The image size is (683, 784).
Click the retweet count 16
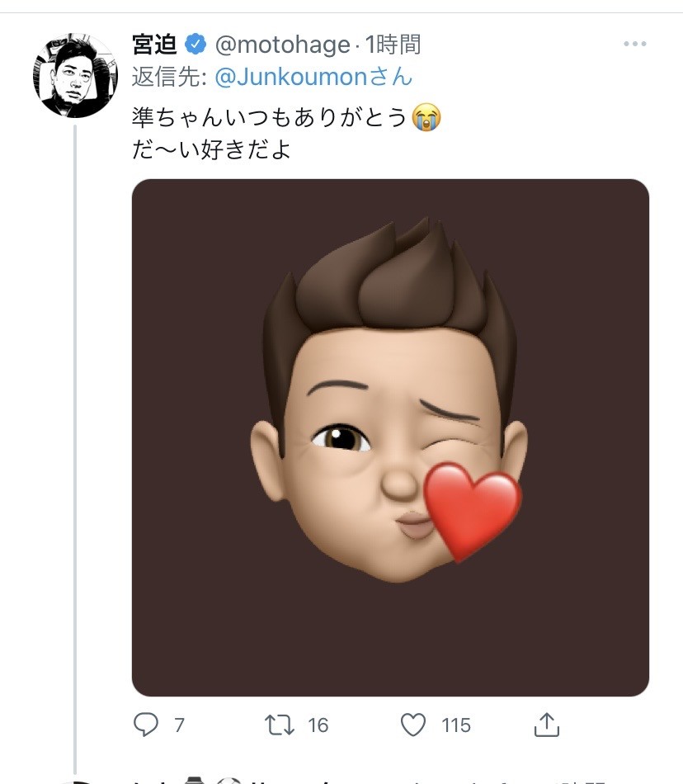point(318,725)
